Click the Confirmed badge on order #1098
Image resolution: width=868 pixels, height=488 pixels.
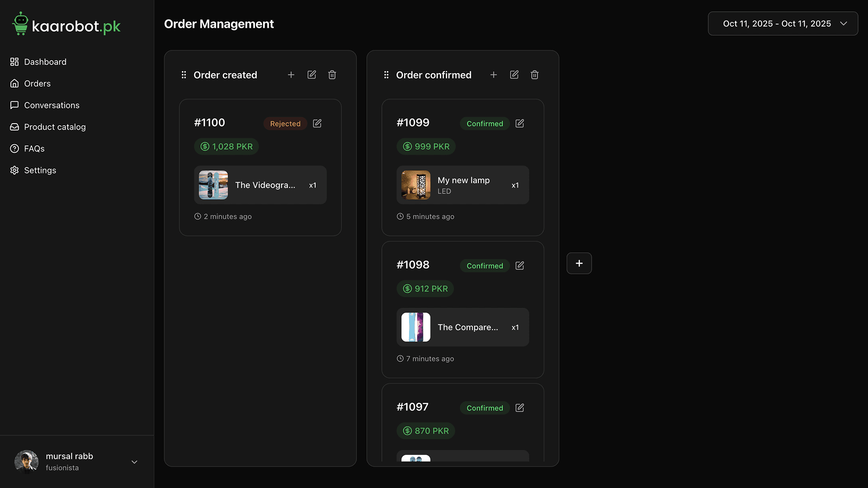(485, 266)
